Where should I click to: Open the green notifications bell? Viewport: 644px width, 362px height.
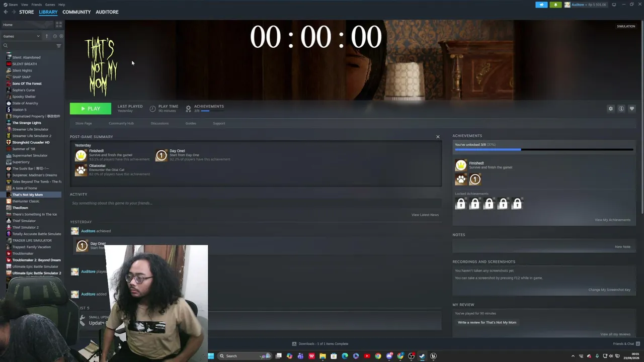[555, 5]
